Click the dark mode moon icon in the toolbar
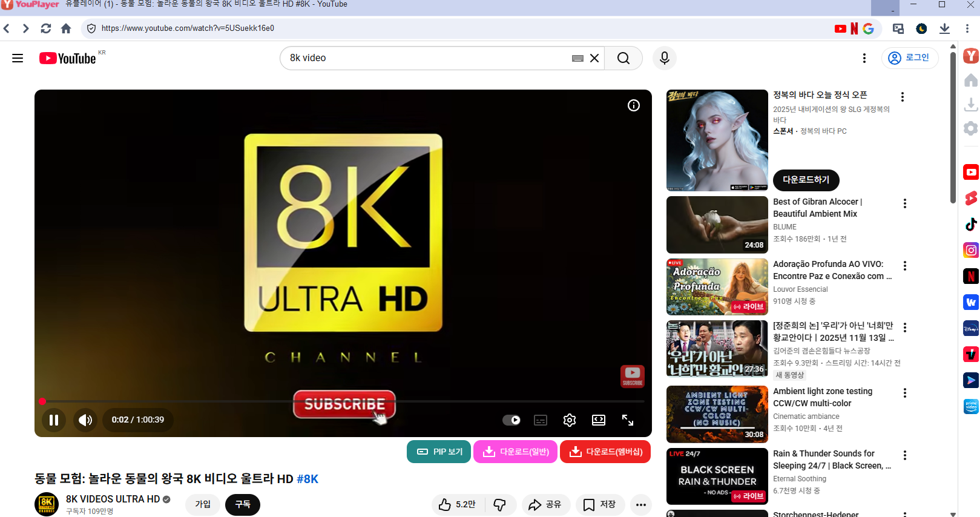The width and height of the screenshot is (980, 517). click(x=921, y=28)
